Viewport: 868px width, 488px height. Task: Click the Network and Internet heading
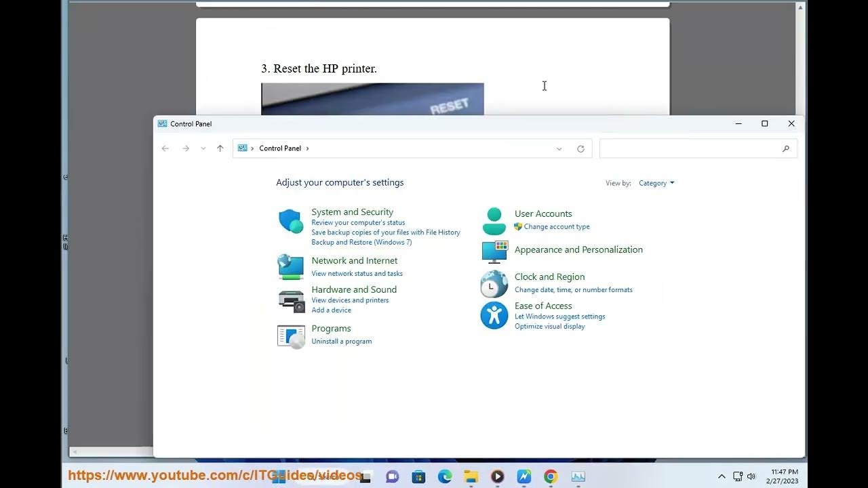(x=355, y=260)
